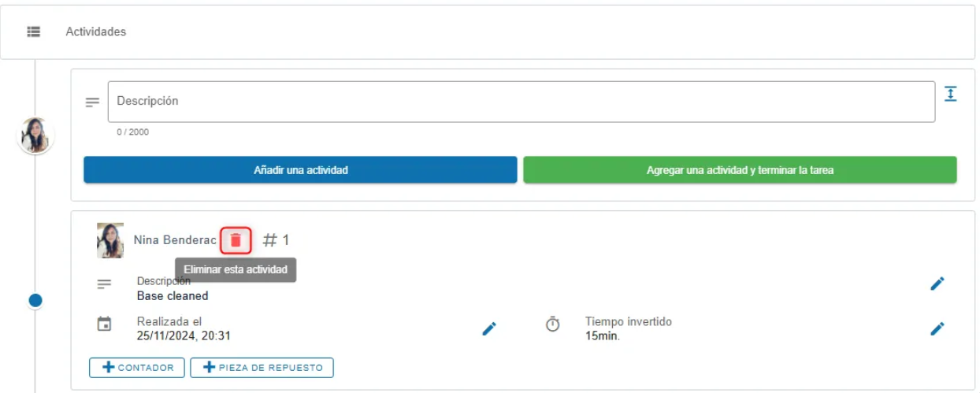Click the round user avatar on the timeline
980x393 pixels.
point(35,135)
